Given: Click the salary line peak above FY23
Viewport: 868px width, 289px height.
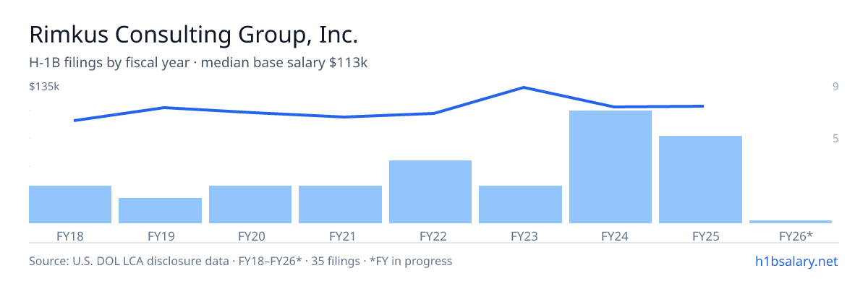Looking at the screenshot, I should click(524, 87).
